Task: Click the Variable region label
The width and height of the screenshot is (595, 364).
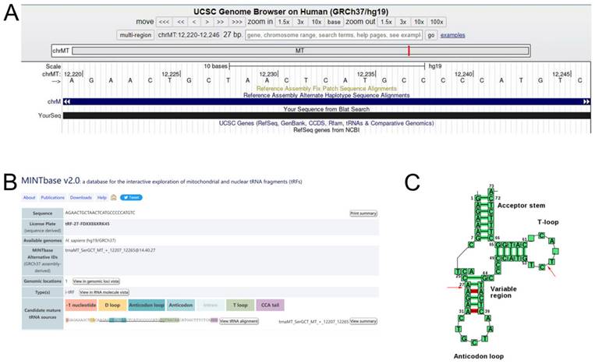Action: coord(504,292)
